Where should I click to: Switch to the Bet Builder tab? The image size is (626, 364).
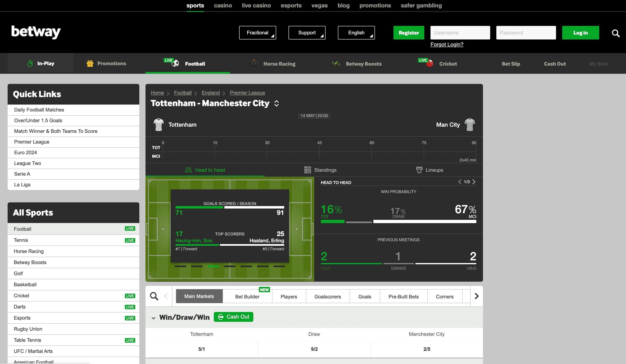(247, 297)
